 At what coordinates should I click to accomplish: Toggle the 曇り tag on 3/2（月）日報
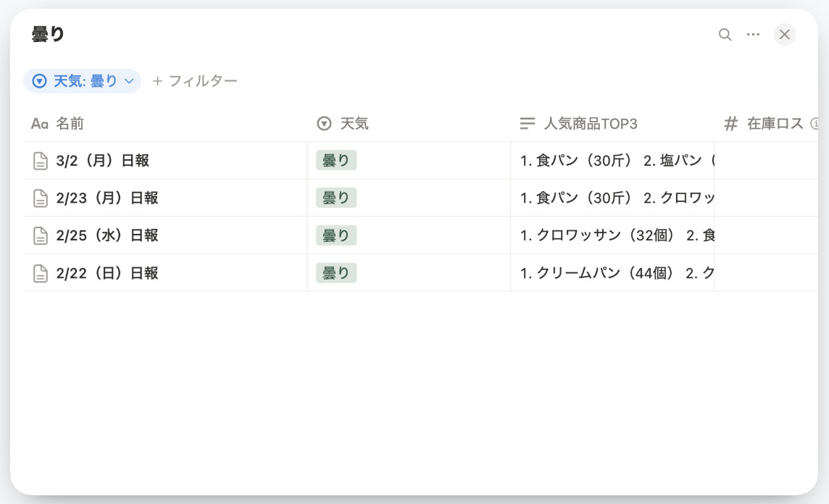point(336,160)
